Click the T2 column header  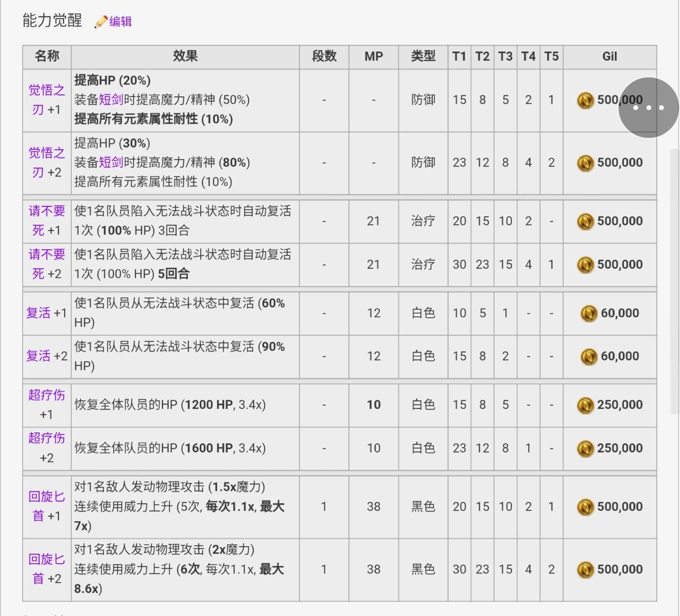[x=482, y=57]
